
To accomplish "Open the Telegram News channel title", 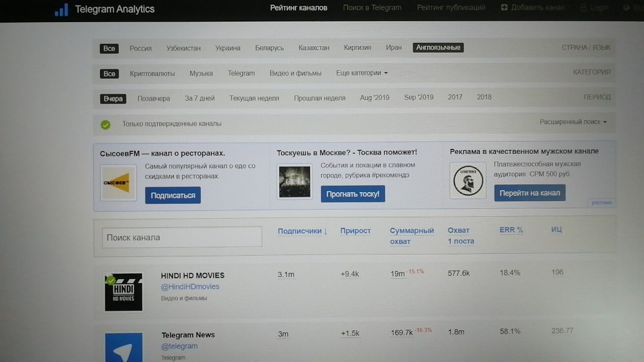I will coord(188,335).
